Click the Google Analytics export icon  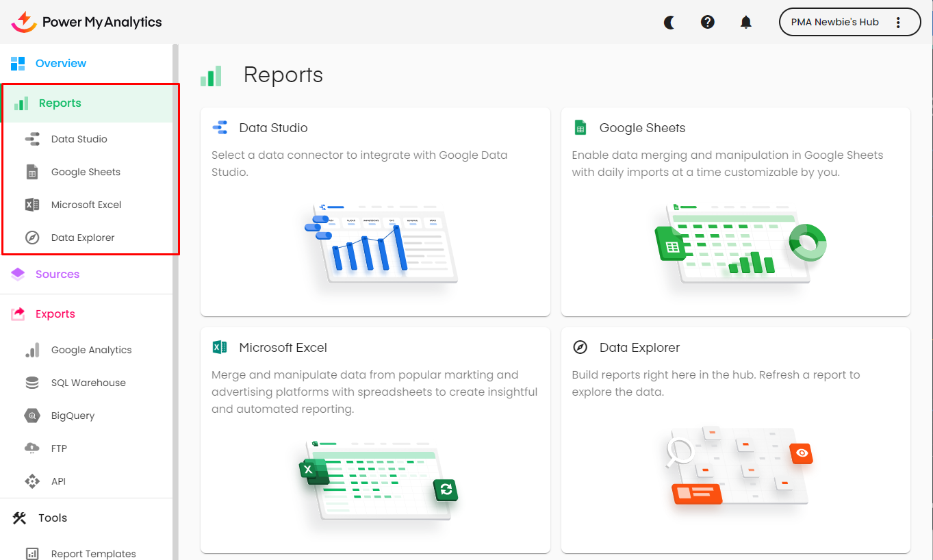click(x=32, y=350)
